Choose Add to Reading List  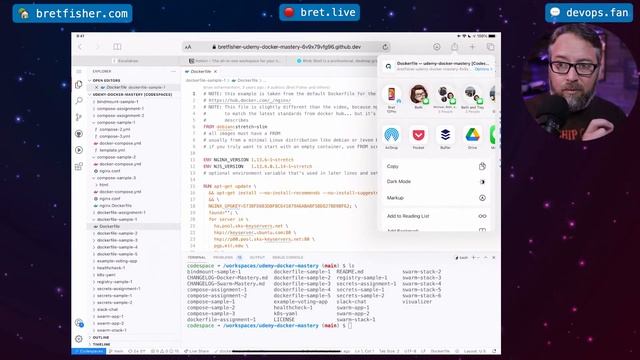click(x=436, y=216)
